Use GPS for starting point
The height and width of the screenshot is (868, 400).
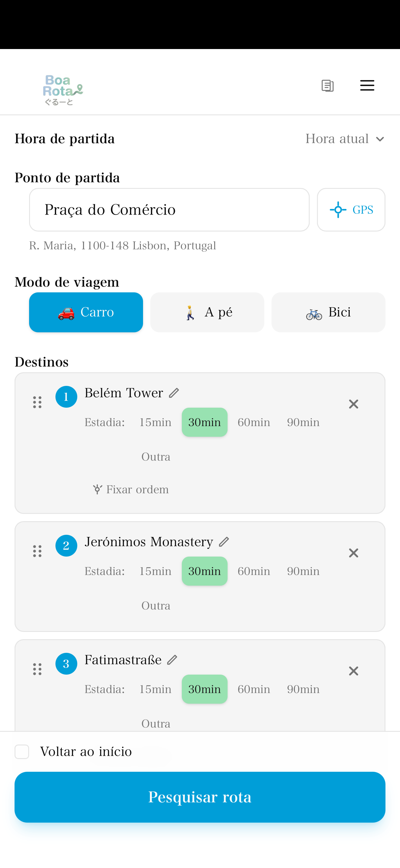point(351,210)
